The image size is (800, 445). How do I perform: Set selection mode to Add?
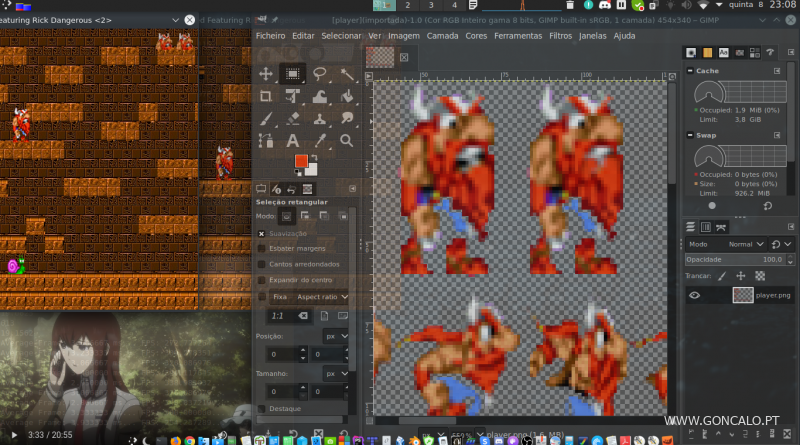click(x=305, y=216)
